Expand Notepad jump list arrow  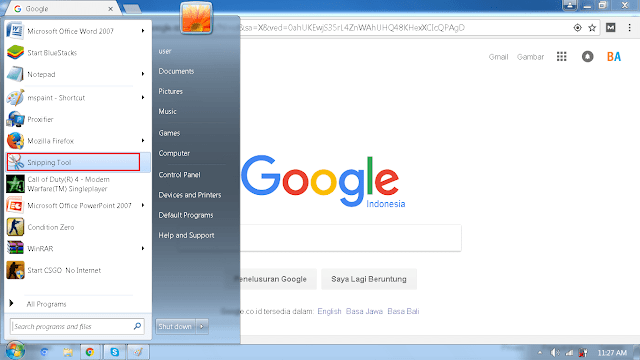(143, 74)
